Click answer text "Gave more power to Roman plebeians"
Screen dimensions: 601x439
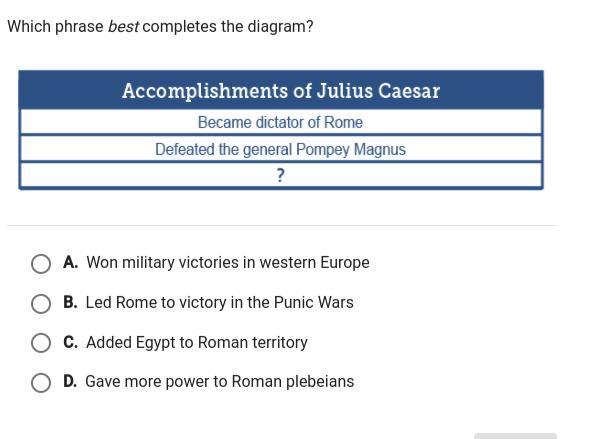219,381
